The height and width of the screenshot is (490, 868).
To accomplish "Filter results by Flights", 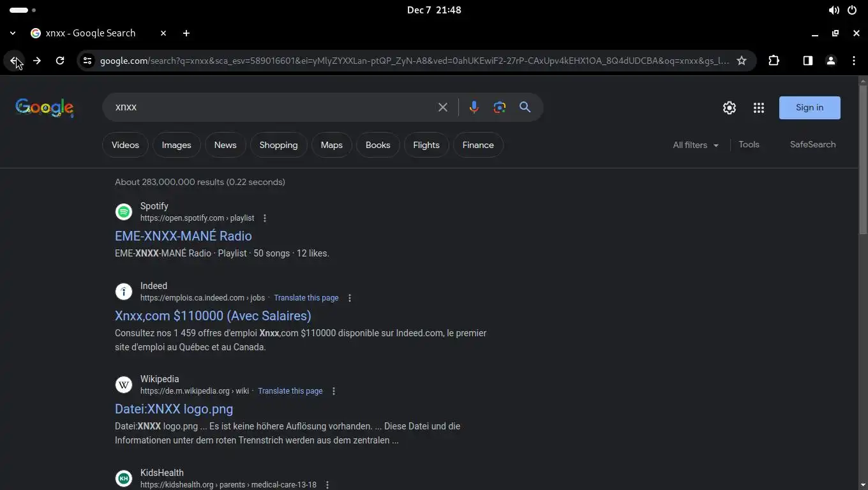I will (x=426, y=145).
